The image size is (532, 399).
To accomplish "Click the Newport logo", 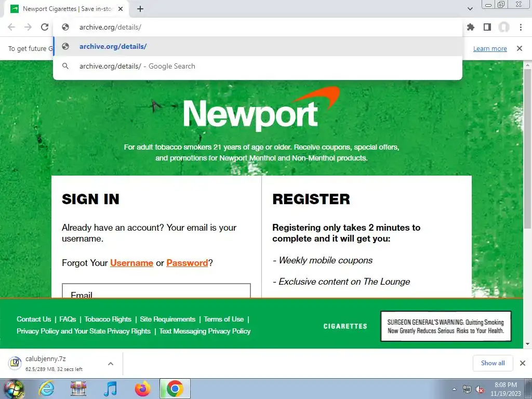I will (x=261, y=109).
